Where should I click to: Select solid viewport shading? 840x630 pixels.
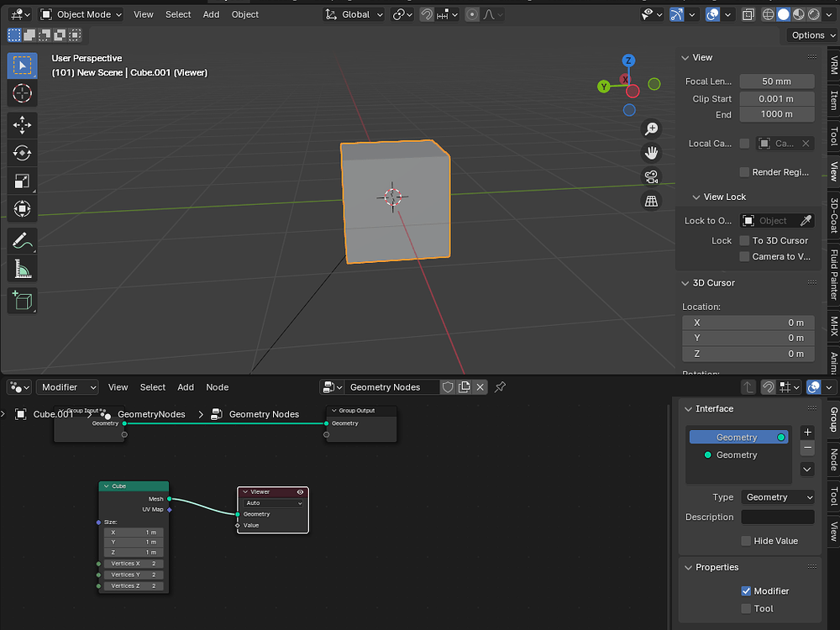point(783,14)
